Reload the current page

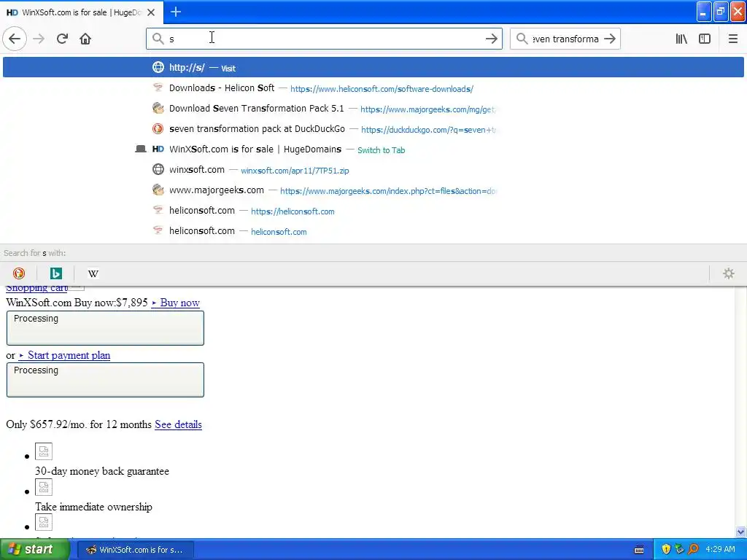tap(62, 39)
